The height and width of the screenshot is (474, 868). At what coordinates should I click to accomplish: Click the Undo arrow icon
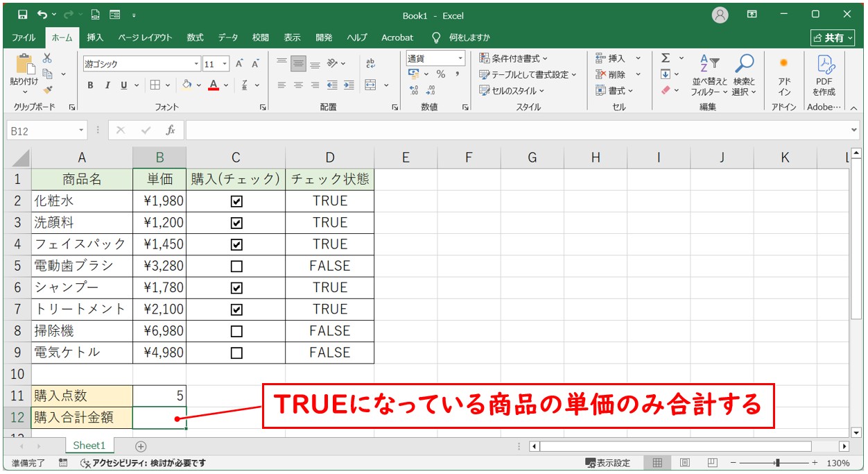point(43,15)
